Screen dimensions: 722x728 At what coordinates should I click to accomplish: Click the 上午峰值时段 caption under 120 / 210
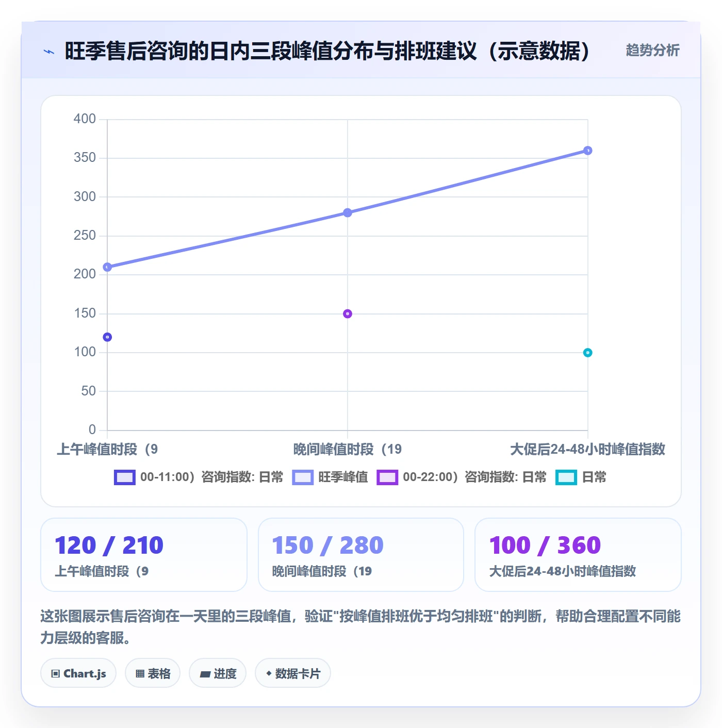point(102,571)
